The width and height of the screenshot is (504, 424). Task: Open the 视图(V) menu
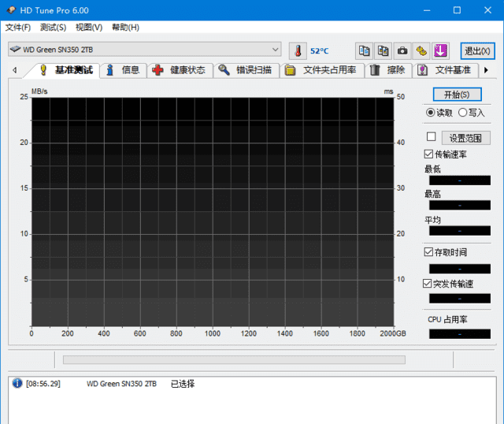tap(89, 28)
